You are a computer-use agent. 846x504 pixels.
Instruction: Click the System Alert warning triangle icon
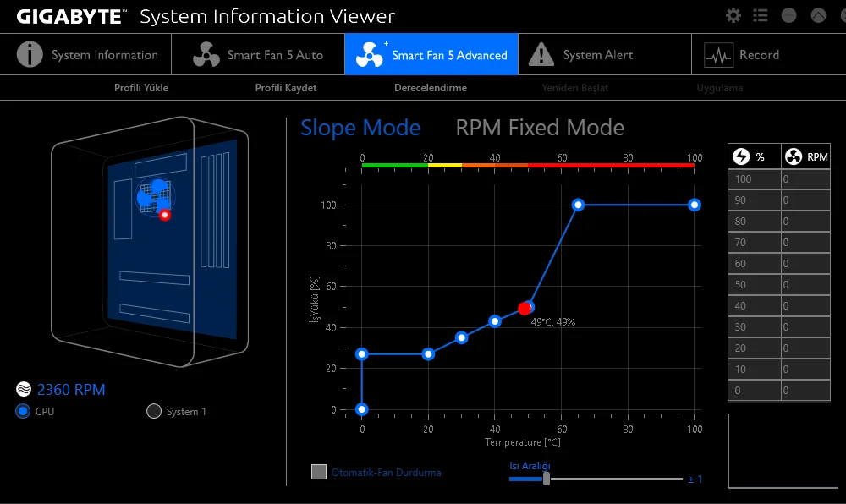[x=541, y=54]
